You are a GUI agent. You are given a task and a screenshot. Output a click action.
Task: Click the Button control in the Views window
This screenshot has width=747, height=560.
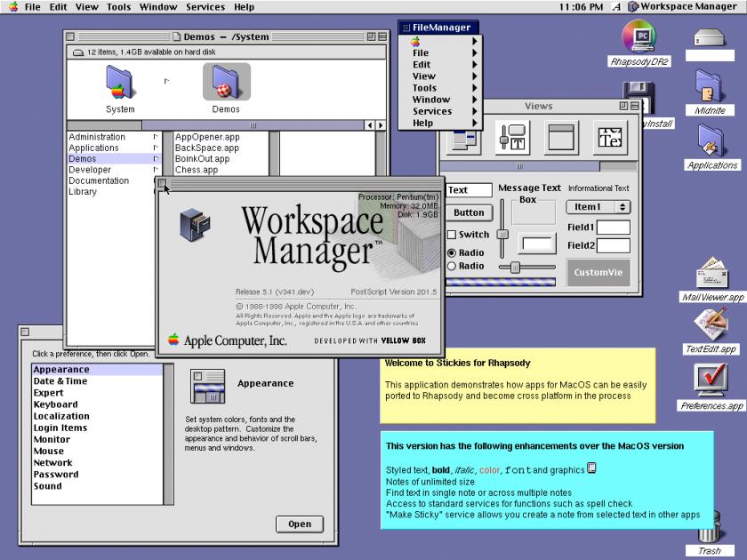pyautogui.click(x=469, y=212)
